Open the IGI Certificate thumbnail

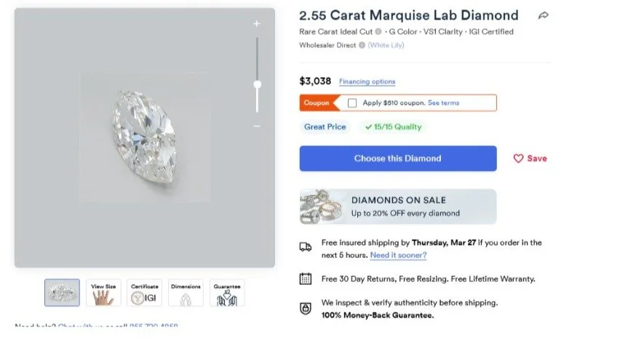[x=145, y=293]
